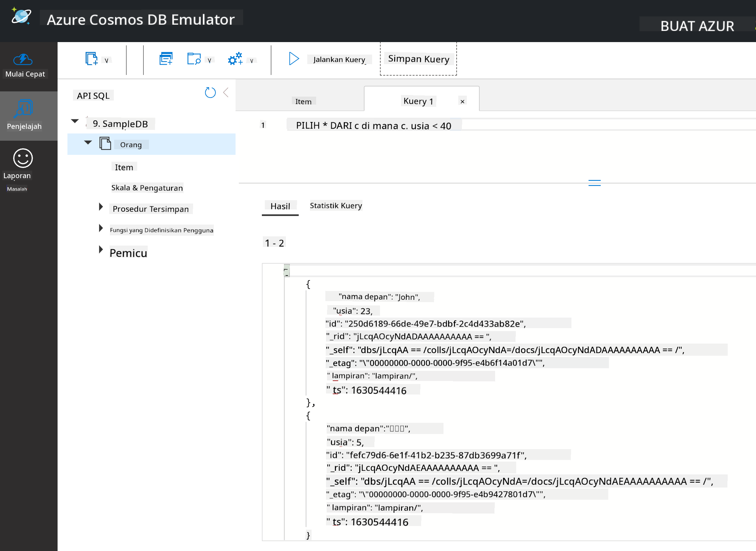The width and height of the screenshot is (756, 551).
Task: Refresh the API SQL tree
Action: click(x=210, y=92)
